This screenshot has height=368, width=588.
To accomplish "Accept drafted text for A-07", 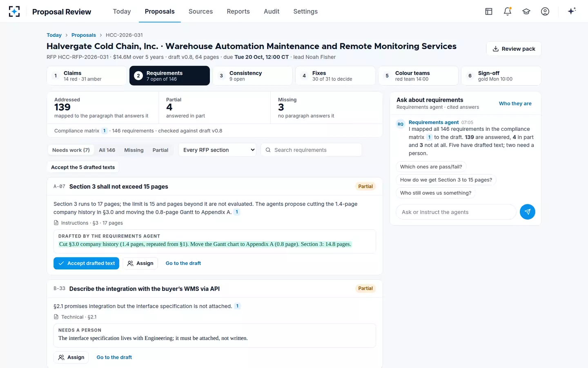I will (x=86, y=263).
